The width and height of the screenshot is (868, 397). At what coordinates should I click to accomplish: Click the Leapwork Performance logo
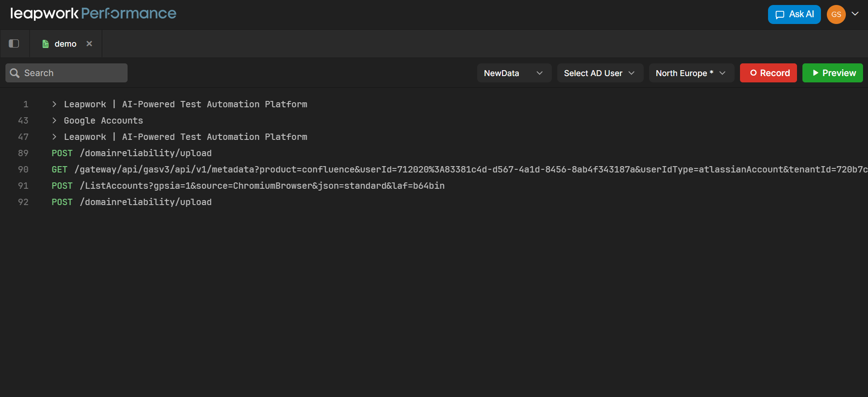tap(93, 14)
